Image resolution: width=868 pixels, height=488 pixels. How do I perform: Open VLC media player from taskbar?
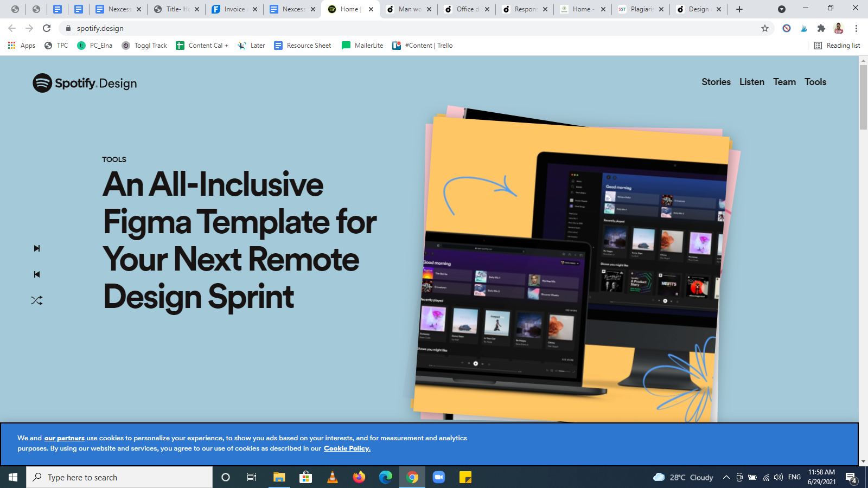click(332, 477)
